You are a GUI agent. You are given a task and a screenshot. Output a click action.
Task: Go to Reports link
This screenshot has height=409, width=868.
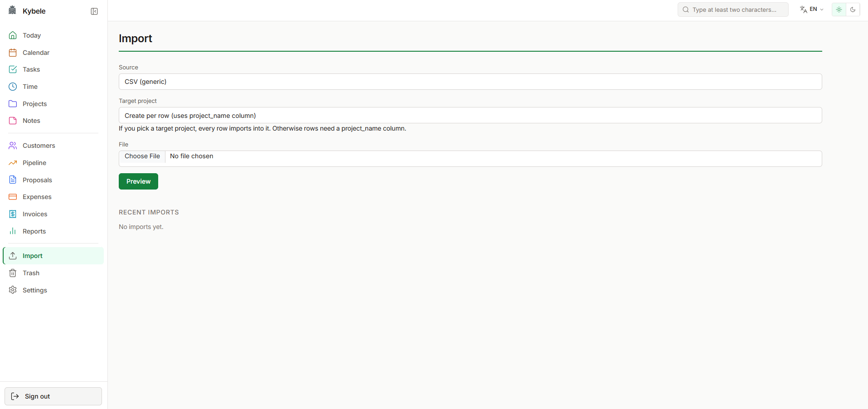coord(53,231)
